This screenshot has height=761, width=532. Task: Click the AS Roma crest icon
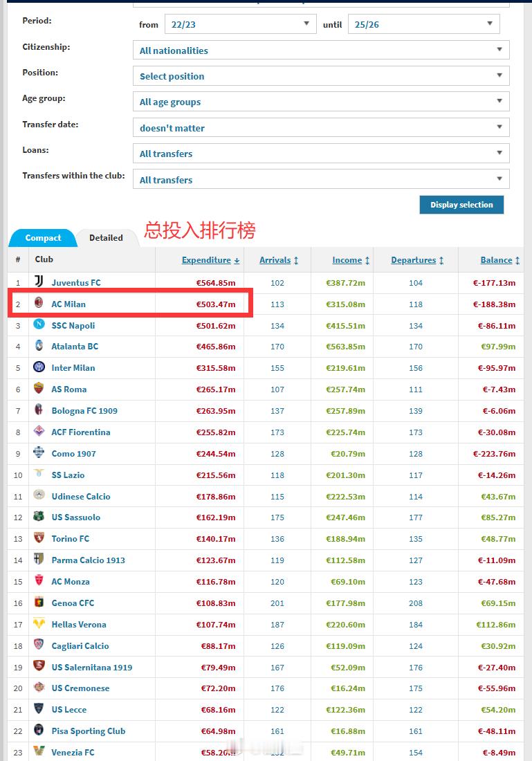[39, 388]
